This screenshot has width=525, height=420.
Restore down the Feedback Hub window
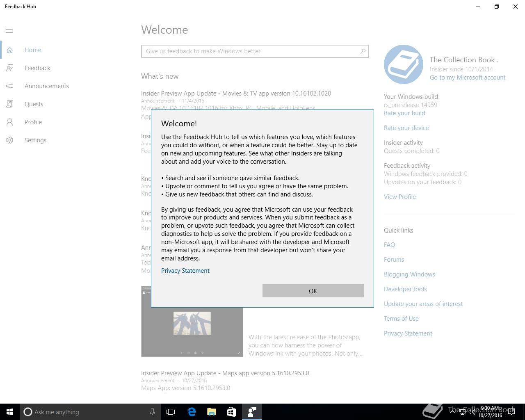[x=497, y=7]
